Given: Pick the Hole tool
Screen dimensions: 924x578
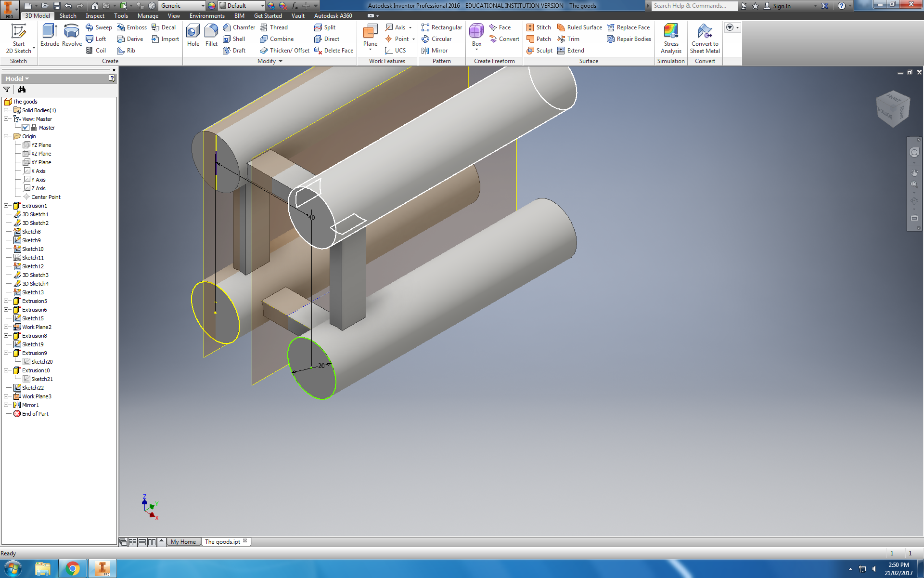Looking at the screenshot, I should (x=193, y=36).
